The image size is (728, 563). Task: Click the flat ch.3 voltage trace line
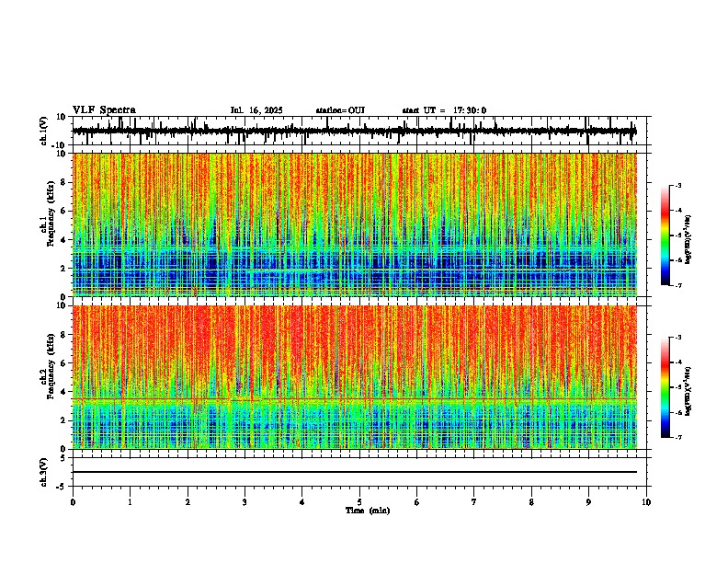click(355, 472)
